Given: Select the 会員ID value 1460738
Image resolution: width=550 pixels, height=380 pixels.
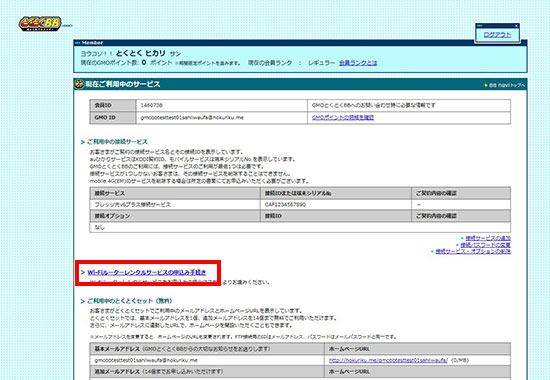Looking at the screenshot, I should 152,105.
